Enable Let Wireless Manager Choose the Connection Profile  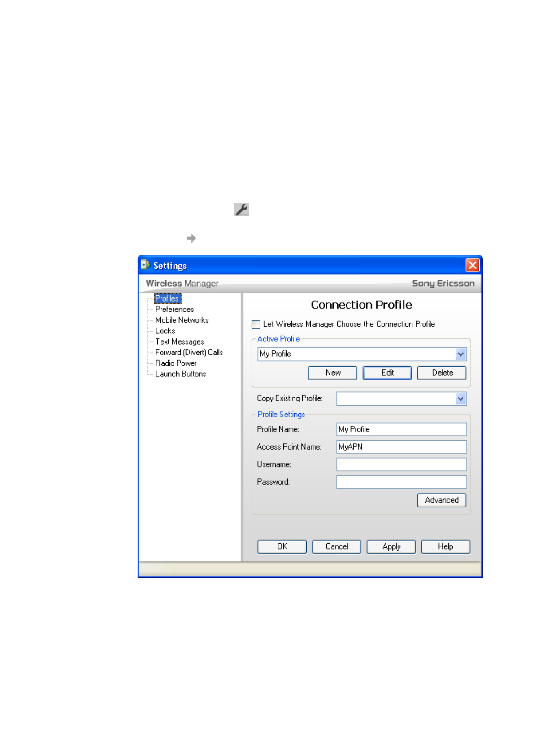pyautogui.click(x=256, y=324)
